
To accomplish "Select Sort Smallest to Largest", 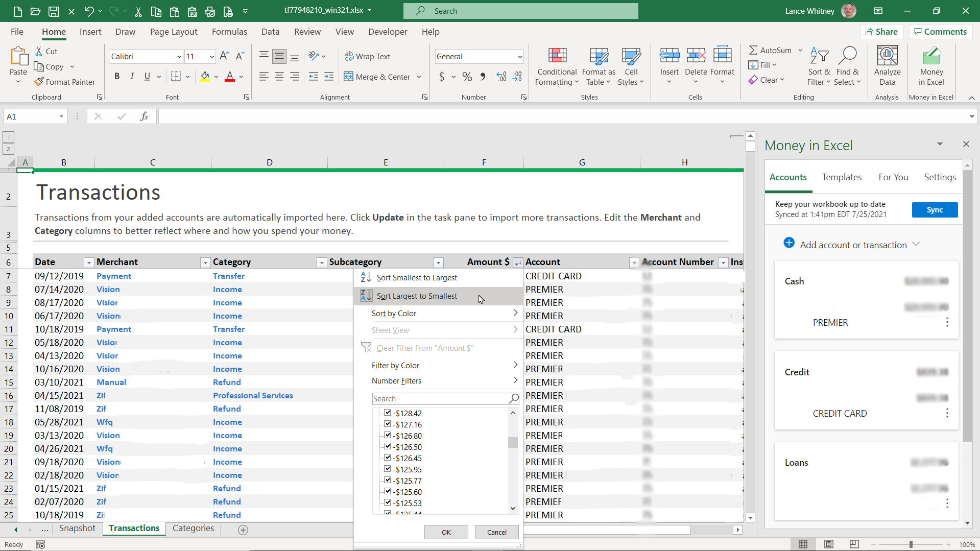I will coord(438,277).
